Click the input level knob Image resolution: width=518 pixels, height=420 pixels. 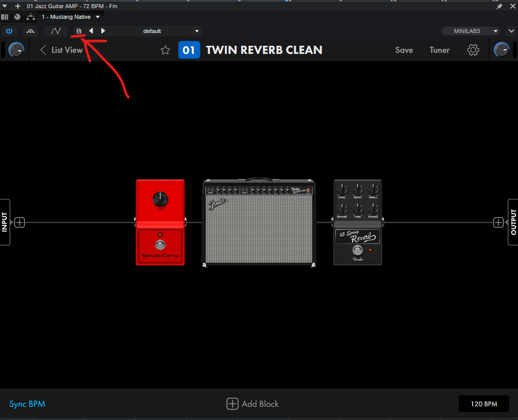(16, 50)
